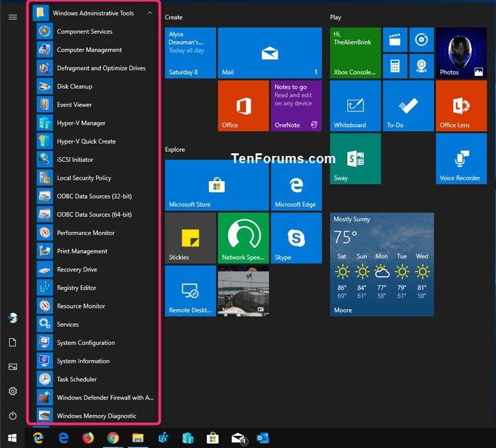
Task: Open the Network Speed Test tile
Action: pos(243,238)
